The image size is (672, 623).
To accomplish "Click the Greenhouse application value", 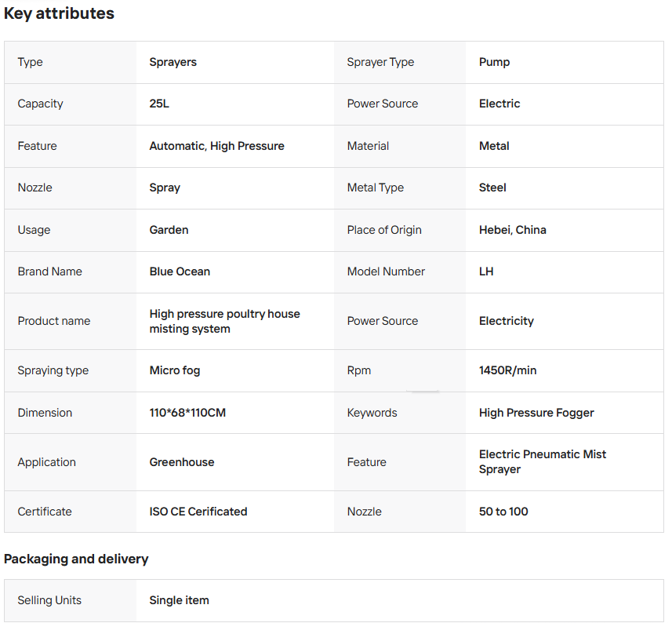I will (x=182, y=462).
